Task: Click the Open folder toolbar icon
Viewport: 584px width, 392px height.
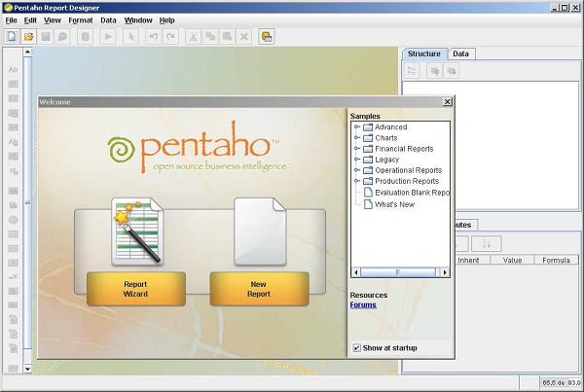Action: point(28,37)
